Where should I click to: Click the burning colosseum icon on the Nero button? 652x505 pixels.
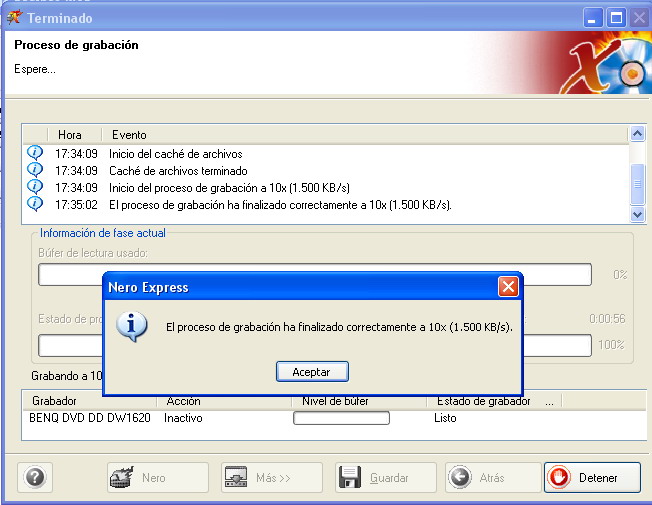coord(121,477)
